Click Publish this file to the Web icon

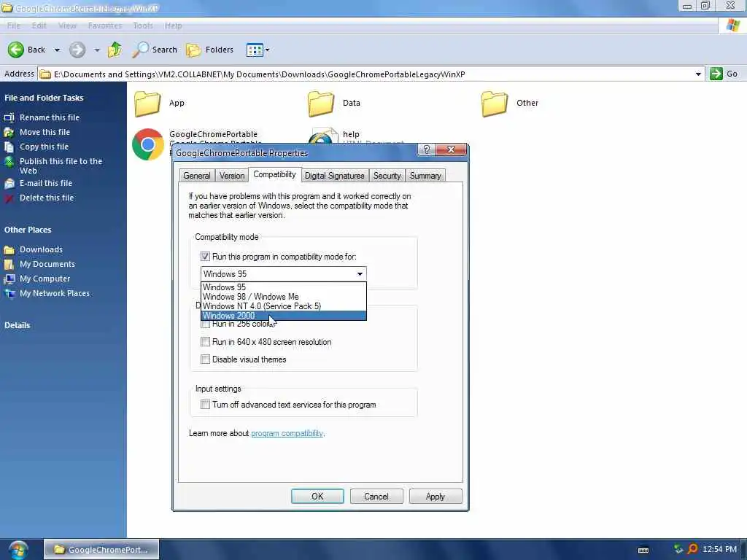(9, 162)
